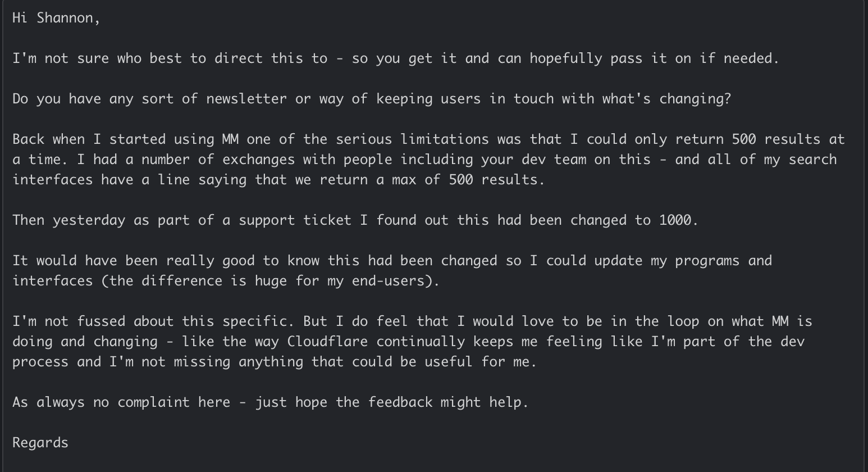Place cursor on 'hopefully pass it on'
Image resolution: width=868 pixels, height=472 pixels.
click(x=610, y=58)
